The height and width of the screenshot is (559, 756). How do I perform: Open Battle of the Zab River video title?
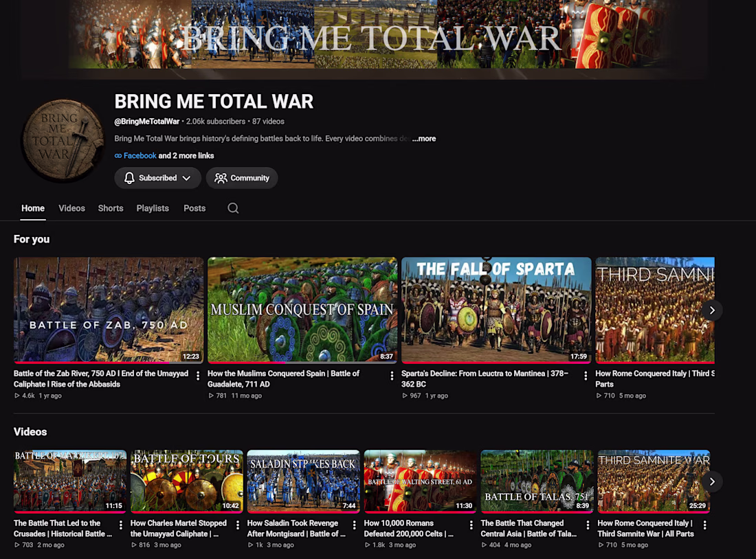point(101,379)
